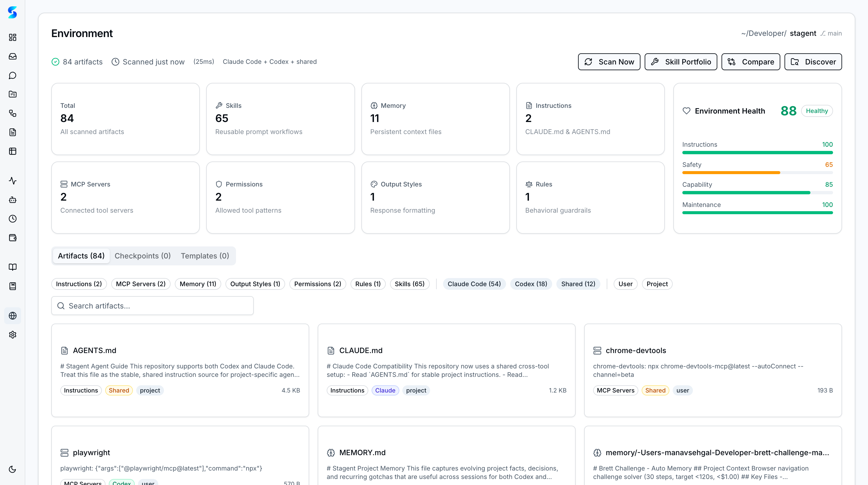
Task: Open the Skill Portfolio button
Action: click(681, 62)
